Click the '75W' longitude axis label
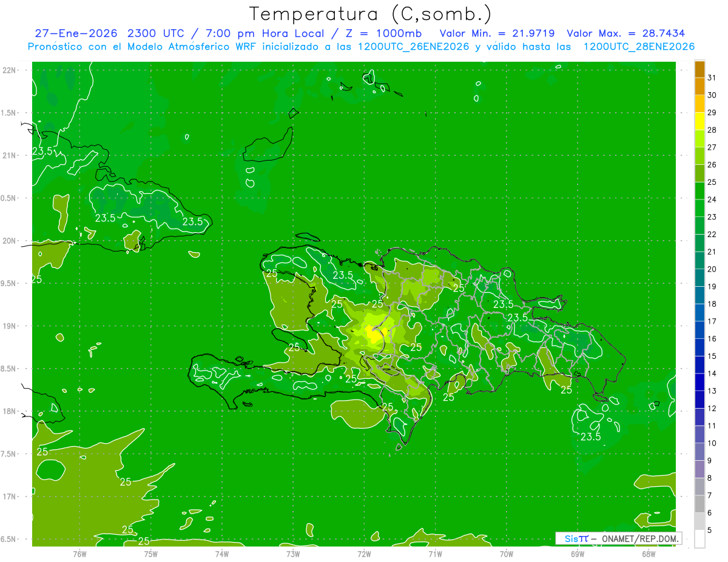This screenshot has height=562, width=728. coord(150,554)
